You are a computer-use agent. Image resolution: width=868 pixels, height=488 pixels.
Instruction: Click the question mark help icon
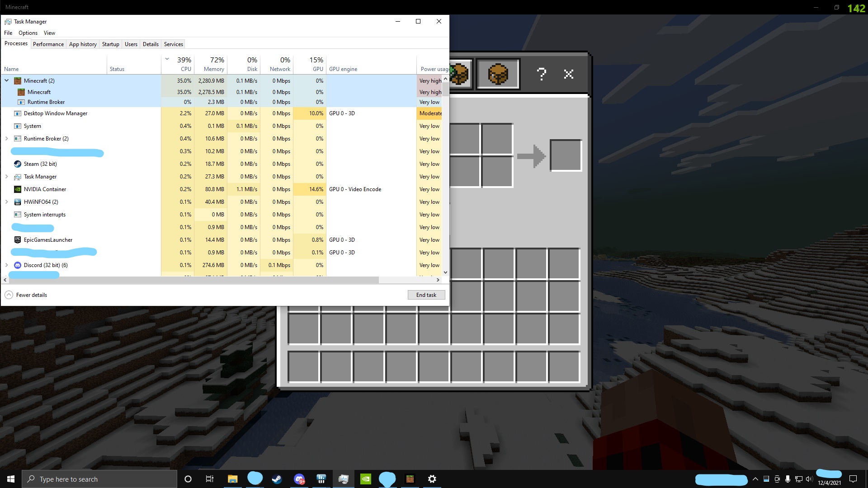pyautogui.click(x=541, y=74)
